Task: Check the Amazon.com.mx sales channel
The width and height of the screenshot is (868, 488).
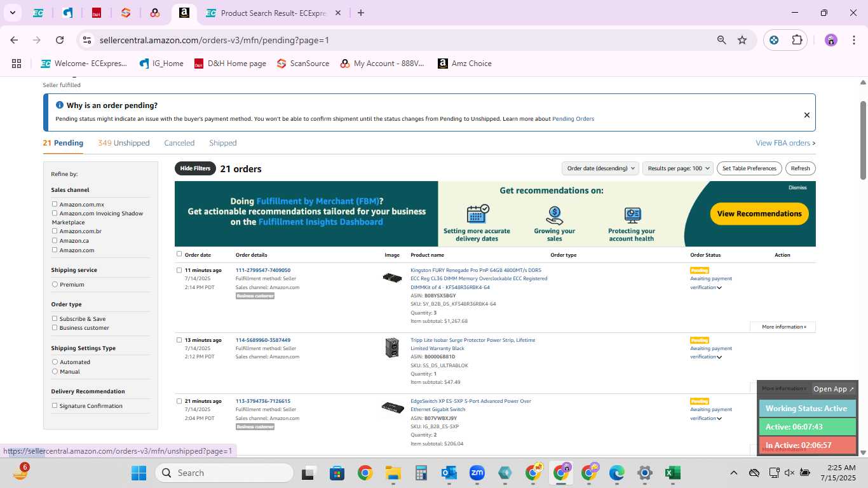Action: click(x=55, y=204)
